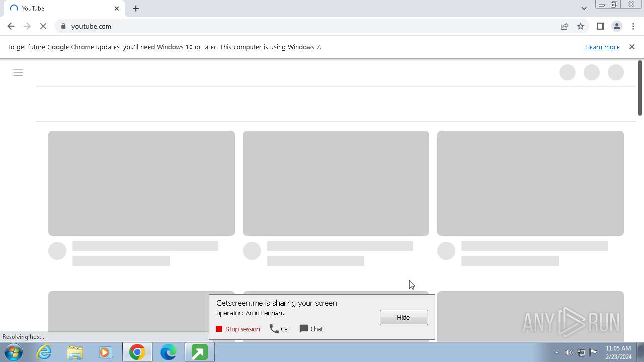The height and width of the screenshot is (362, 644).
Task: Open Getscreen.me green taskbar icon
Action: (x=199, y=352)
